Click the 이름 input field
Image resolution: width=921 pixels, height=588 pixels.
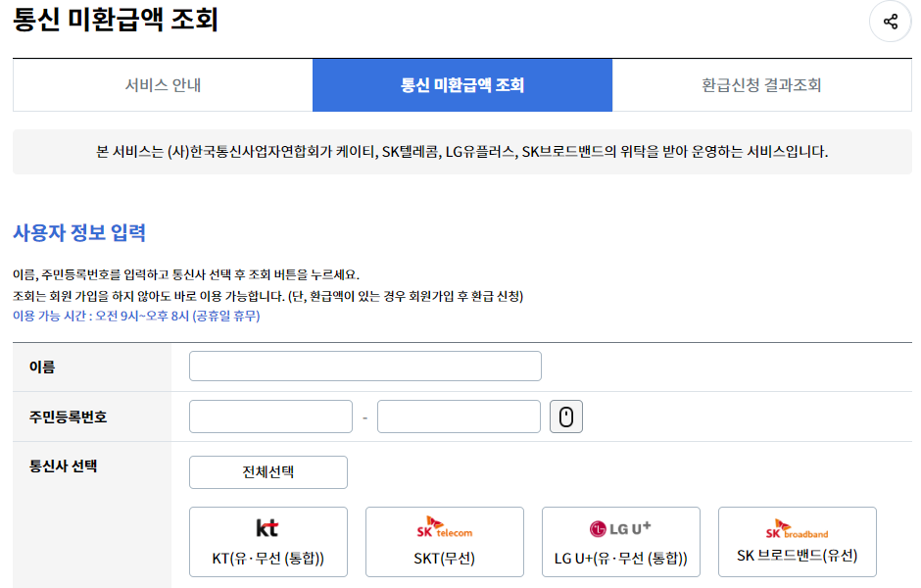(x=364, y=366)
